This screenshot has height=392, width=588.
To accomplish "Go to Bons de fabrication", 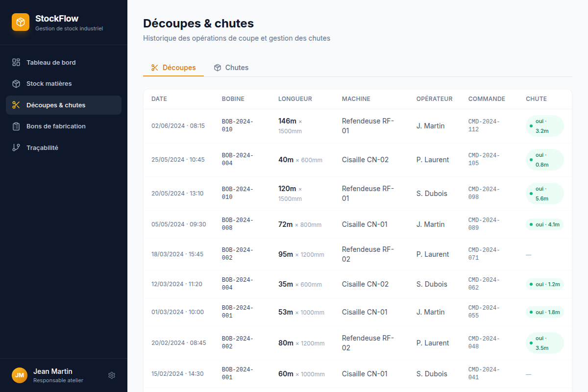I will point(64,126).
